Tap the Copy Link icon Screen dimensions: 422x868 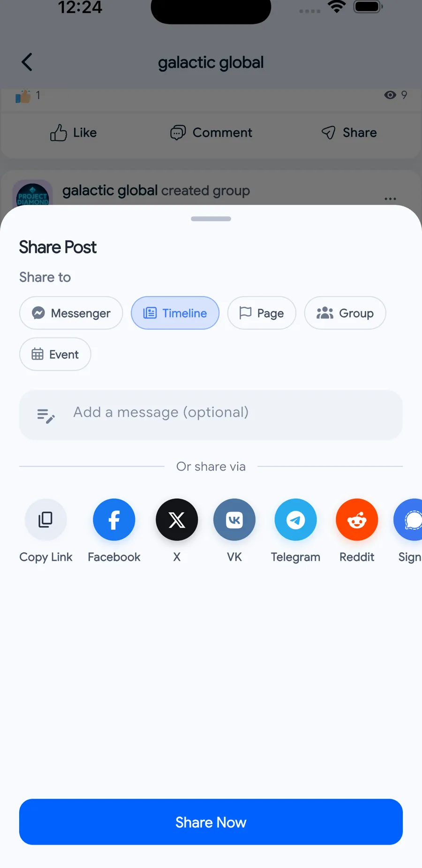pos(45,519)
